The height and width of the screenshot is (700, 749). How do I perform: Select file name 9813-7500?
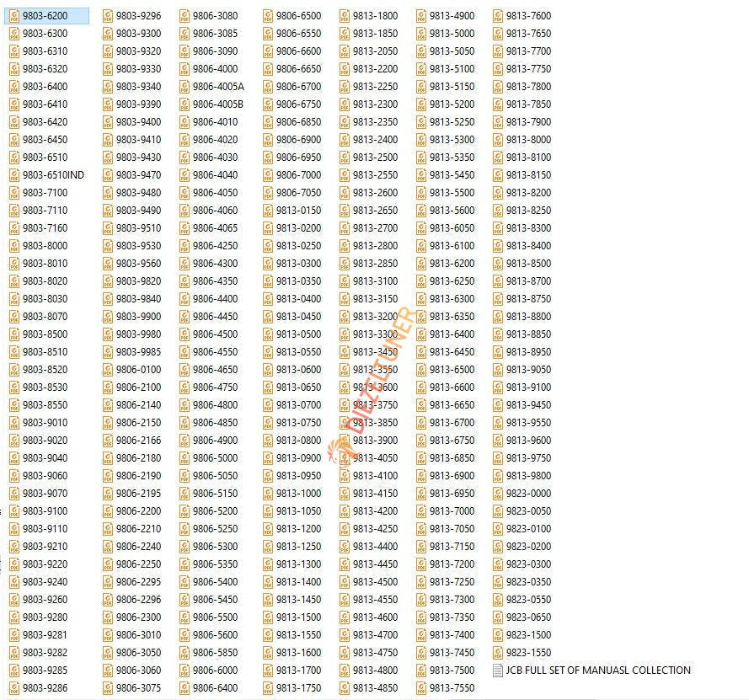(x=452, y=671)
